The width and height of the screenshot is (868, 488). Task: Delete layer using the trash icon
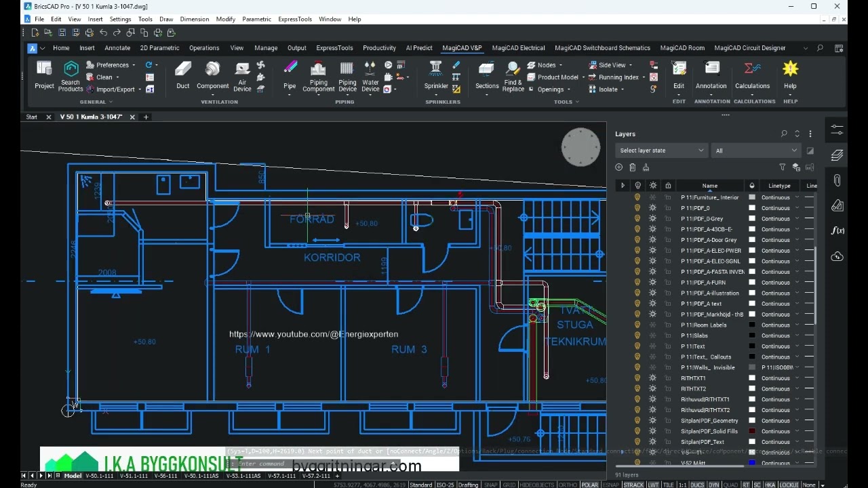point(632,167)
